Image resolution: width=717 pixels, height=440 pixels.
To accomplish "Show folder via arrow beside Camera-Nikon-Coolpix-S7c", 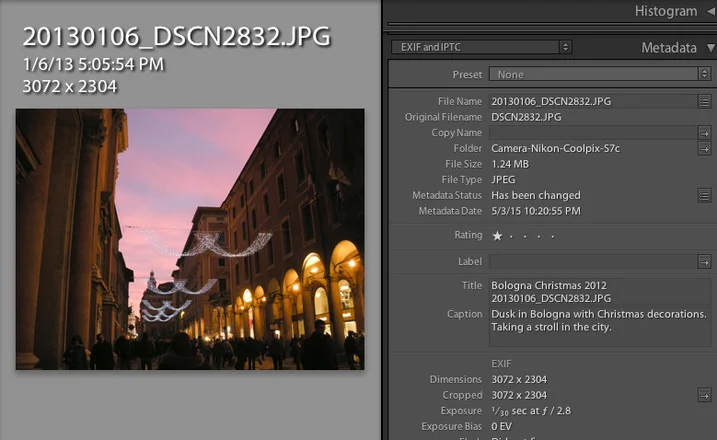I will 704,148.
